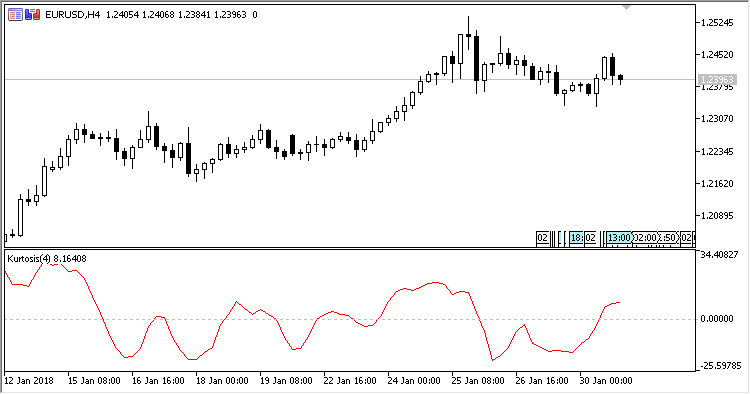Image resolution: width=750 pixels, height=394 pixels.
Task: Click the 0.00000 indicator level label
Action: point(717,319)
